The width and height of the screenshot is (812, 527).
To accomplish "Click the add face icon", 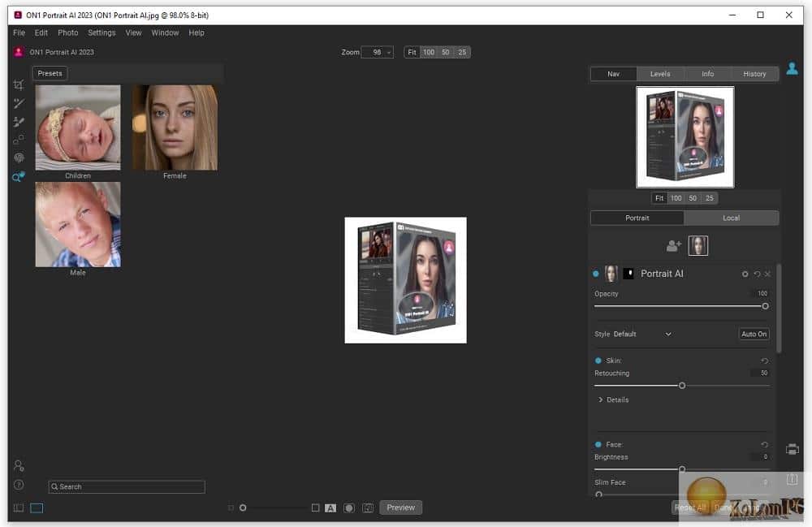I will pos(673,246).
